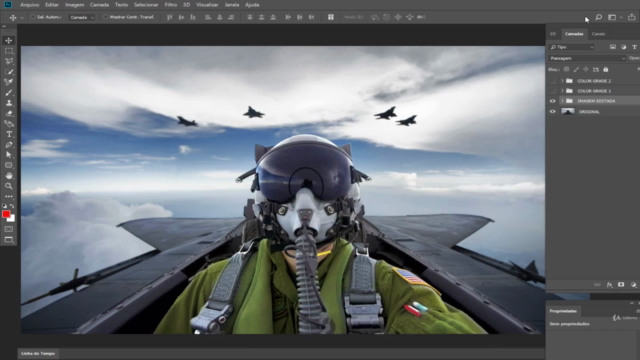Filter layers by type layers icon
Image resolution: width=640 pixels, height=360 pixels.
click(x=634, y=47)
